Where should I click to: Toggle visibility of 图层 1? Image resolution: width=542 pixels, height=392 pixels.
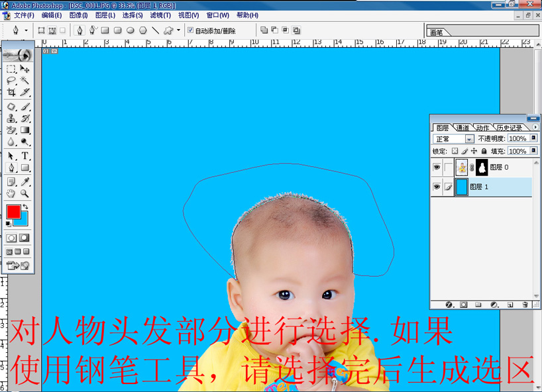(437, 186)
